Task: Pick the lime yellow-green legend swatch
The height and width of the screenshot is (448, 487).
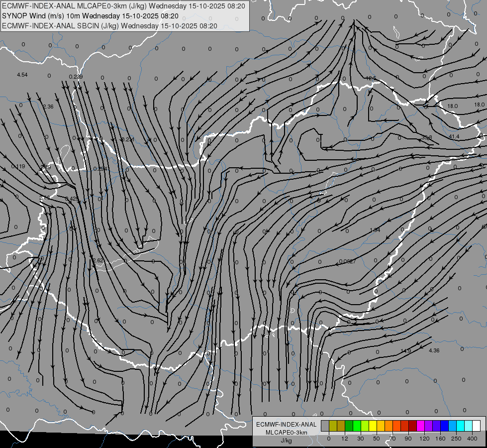Action: pyautogui.click(x=365, y=426)
